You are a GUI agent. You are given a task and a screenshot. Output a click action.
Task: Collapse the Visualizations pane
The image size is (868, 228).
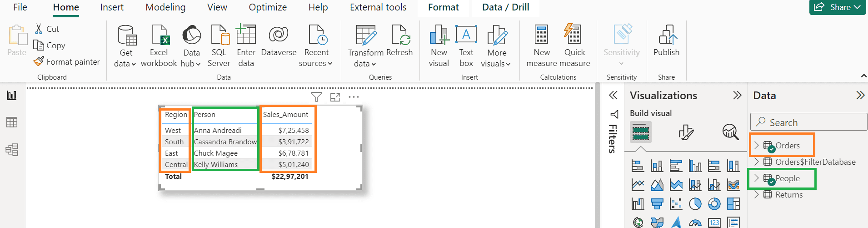737,96
